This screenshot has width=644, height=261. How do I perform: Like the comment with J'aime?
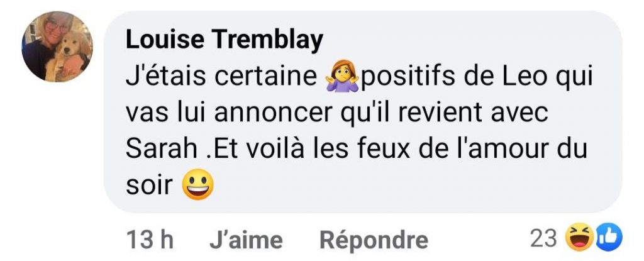click(246, 239)
